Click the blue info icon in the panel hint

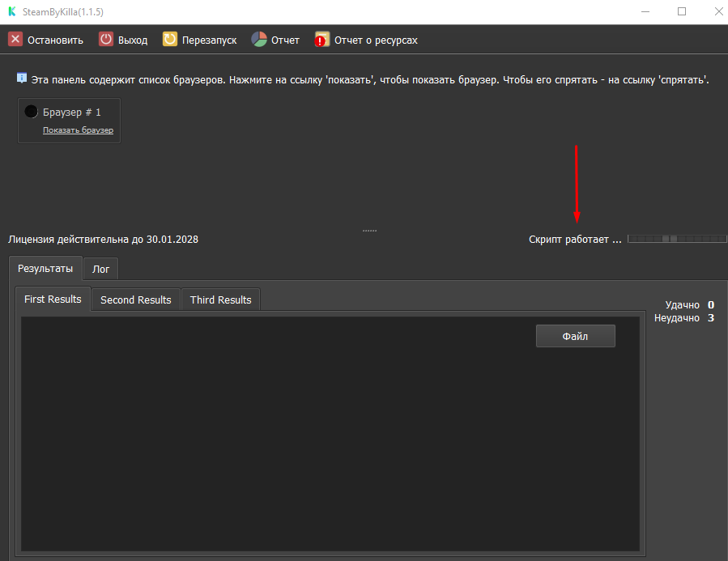tap(22, 79)
